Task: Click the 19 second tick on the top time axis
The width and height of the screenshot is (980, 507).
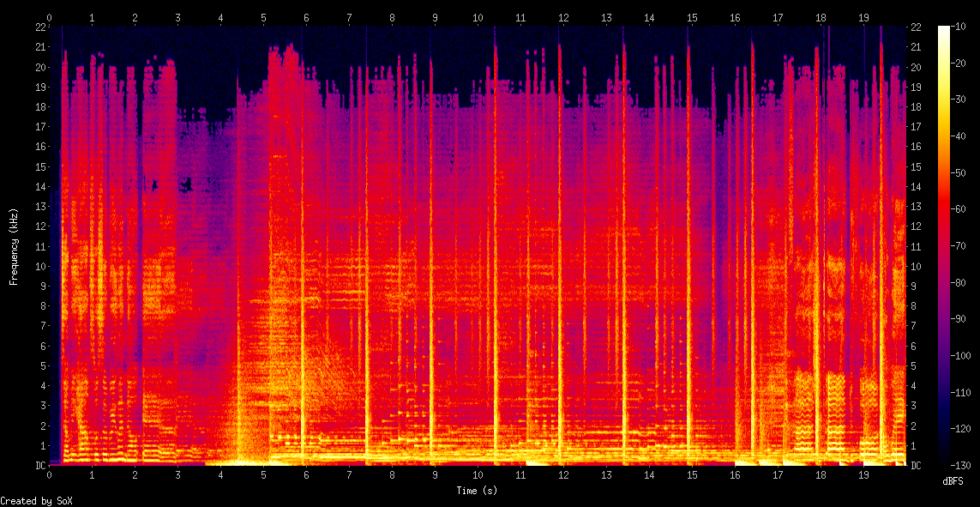Action: click(x=863, y=18)
